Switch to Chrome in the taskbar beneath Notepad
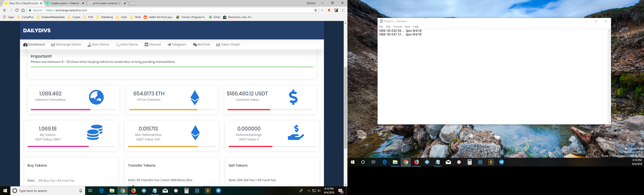Image resolution: width=644 pixels, height=195 pixels. pyautogui.click(x=406, y=162)
